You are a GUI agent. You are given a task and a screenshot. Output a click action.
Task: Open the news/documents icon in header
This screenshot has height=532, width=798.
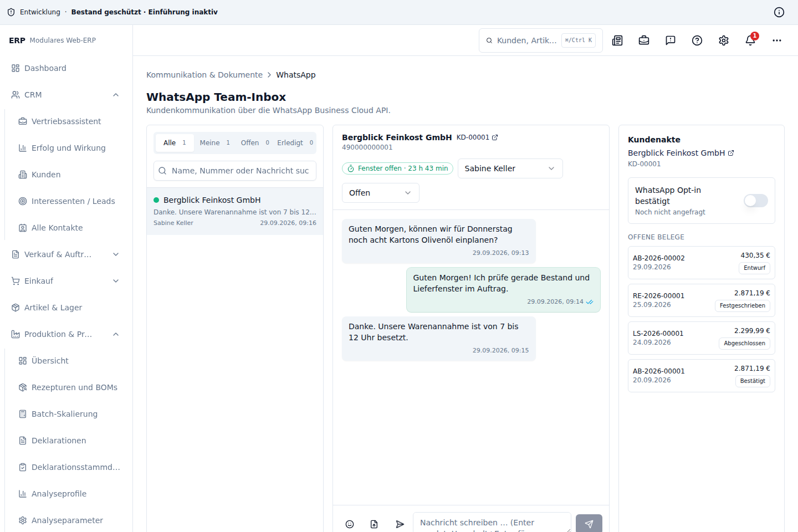[x=617, y=40]
